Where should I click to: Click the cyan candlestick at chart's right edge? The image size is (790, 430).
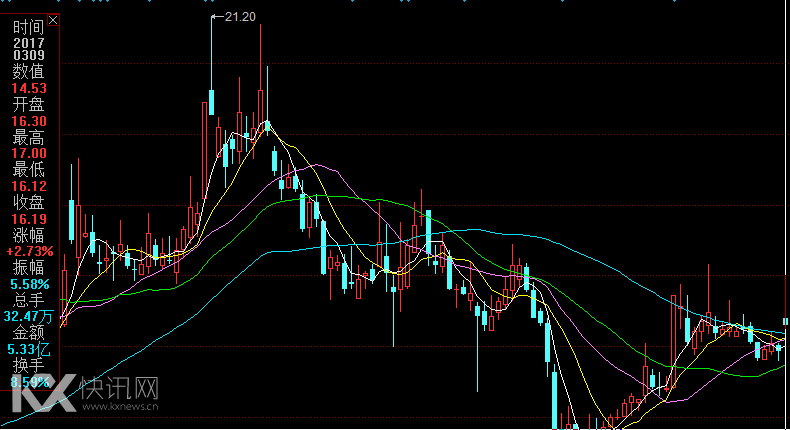click(x=785, y=321)
